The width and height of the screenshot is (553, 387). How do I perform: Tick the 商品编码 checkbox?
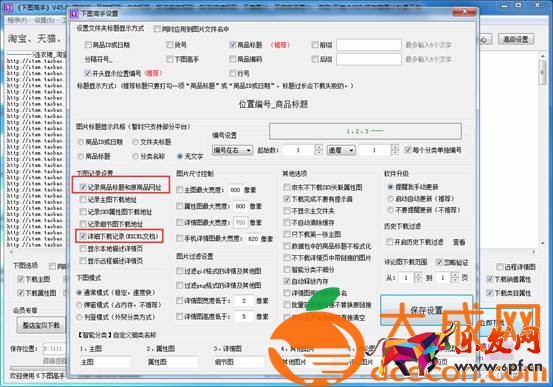point(232,59)
